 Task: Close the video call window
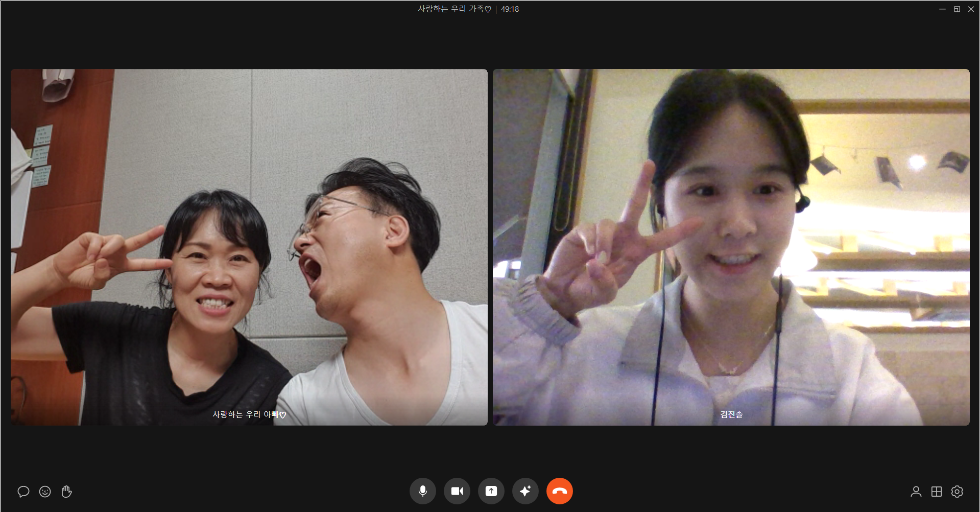971,9
